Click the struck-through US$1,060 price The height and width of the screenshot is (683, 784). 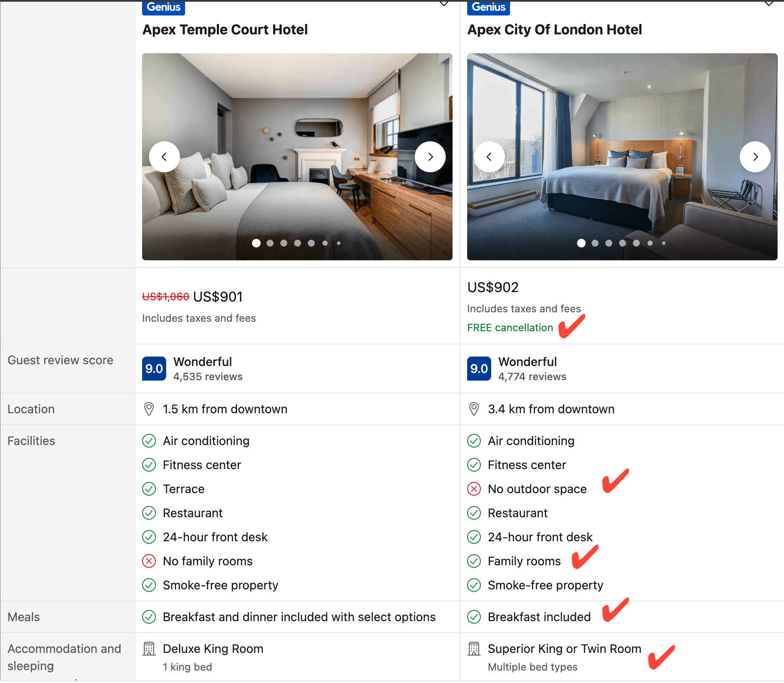(x=166, y=297)
